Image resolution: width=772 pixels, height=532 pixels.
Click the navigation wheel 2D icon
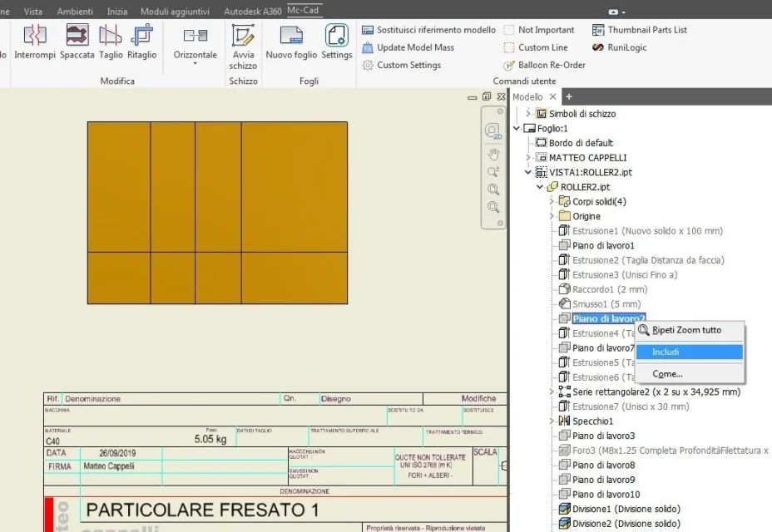tap(492, 131)
